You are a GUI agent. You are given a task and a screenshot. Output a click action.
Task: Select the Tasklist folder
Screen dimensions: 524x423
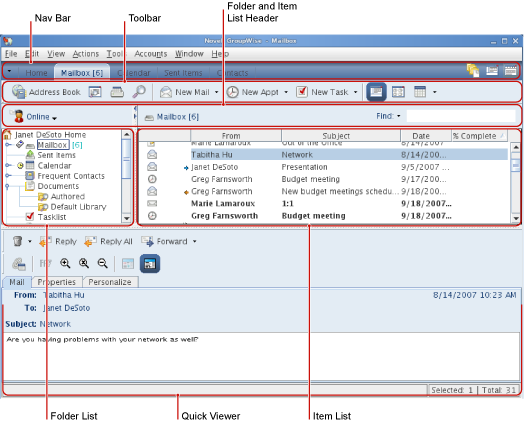click(52, 217)
